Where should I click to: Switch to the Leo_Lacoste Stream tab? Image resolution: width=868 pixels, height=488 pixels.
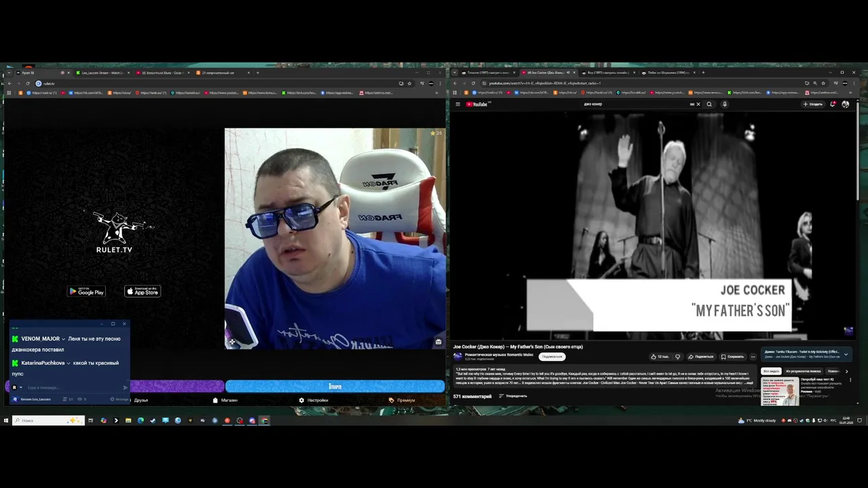click(102, 73)
